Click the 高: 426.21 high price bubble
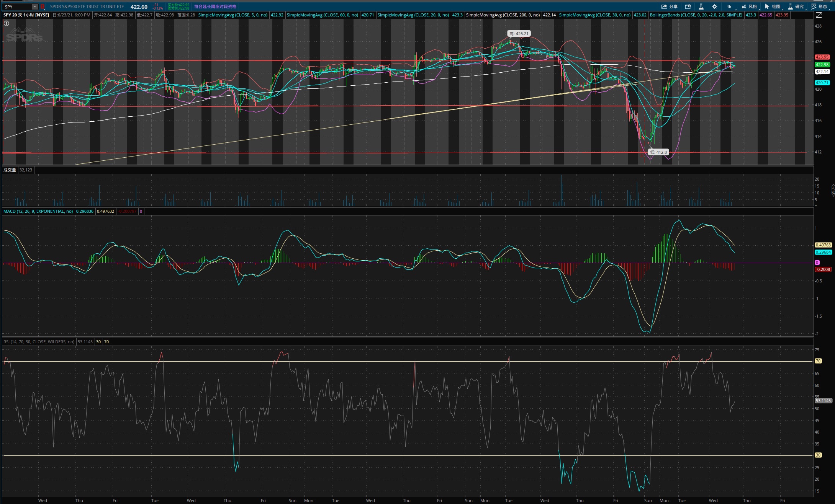 [x=519, y=34]
